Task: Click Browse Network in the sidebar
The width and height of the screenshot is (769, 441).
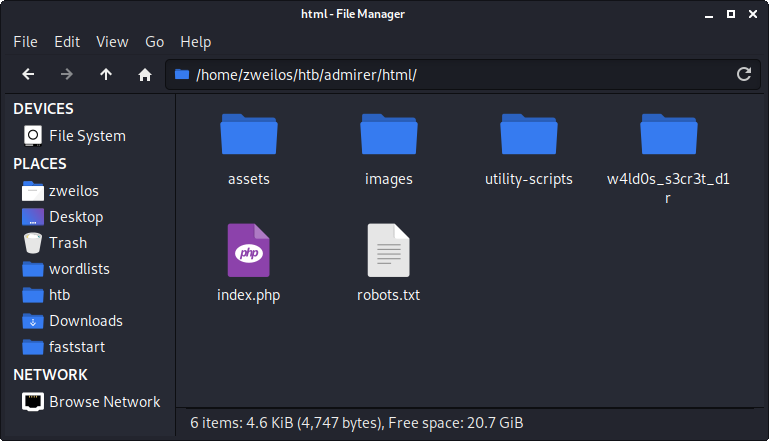Action: coord(104,402)
